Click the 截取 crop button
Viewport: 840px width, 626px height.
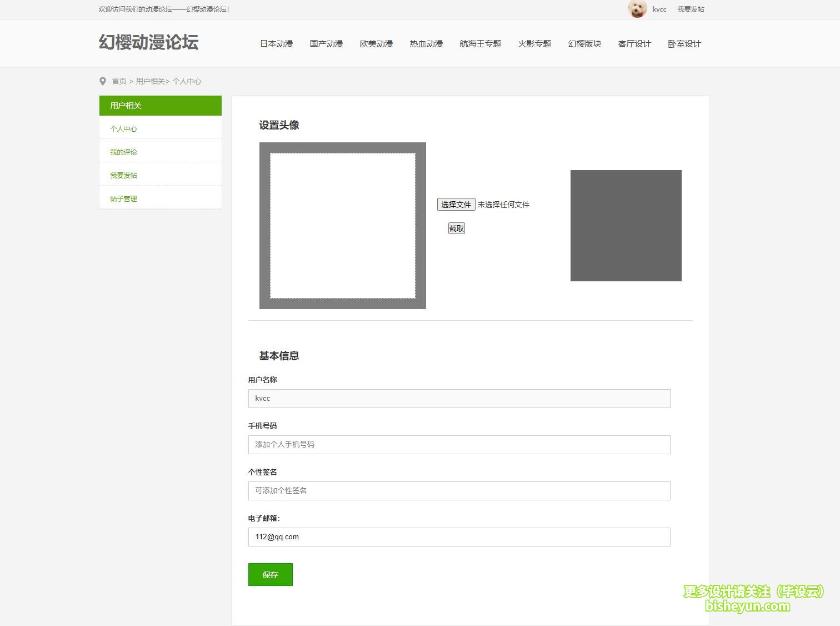457,228
